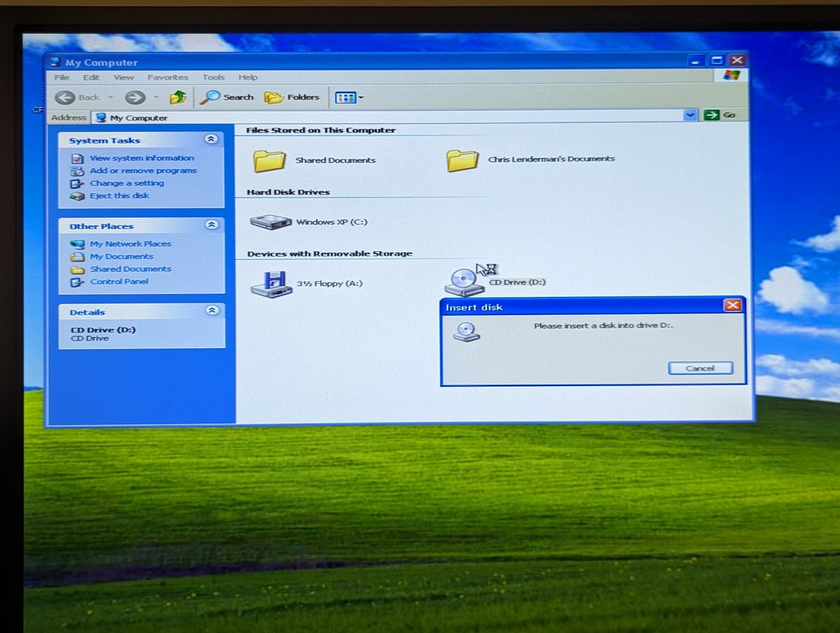Screen dimensions: 840x633
Task: Select the Windows XP (C:) drive icon
Action: point(271,222)
